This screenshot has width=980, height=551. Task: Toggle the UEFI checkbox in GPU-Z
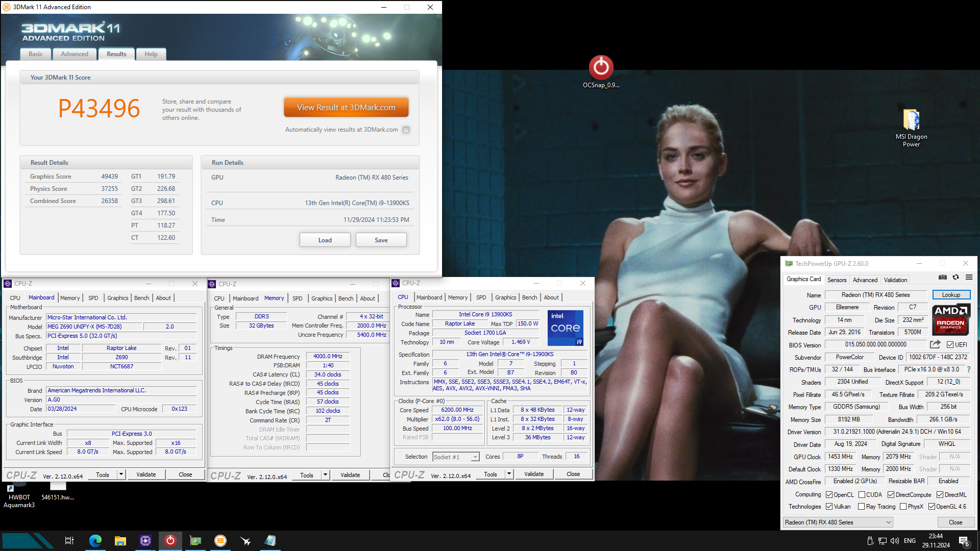[x=950, y=345]
